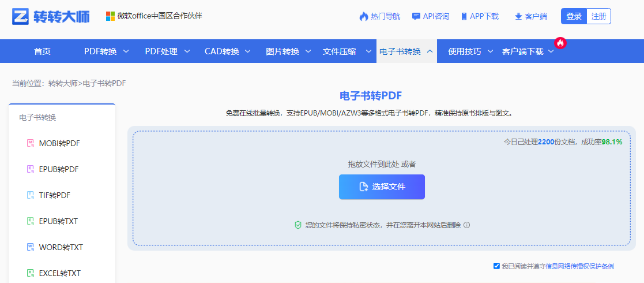Select EPUB转PDF in the sidebar
644x283 pixels.
(x=59, y=169)
